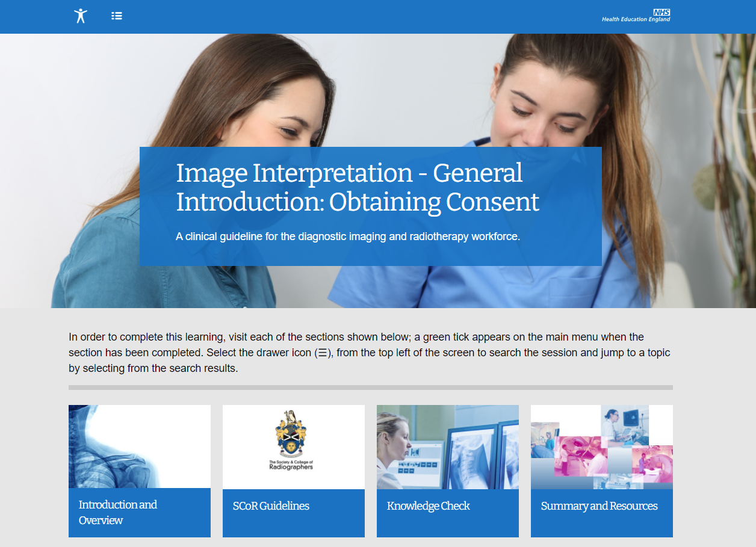Select the shoulder X-ray tile image
Viewport: 756px width, 547px height.
click(139, 446)
